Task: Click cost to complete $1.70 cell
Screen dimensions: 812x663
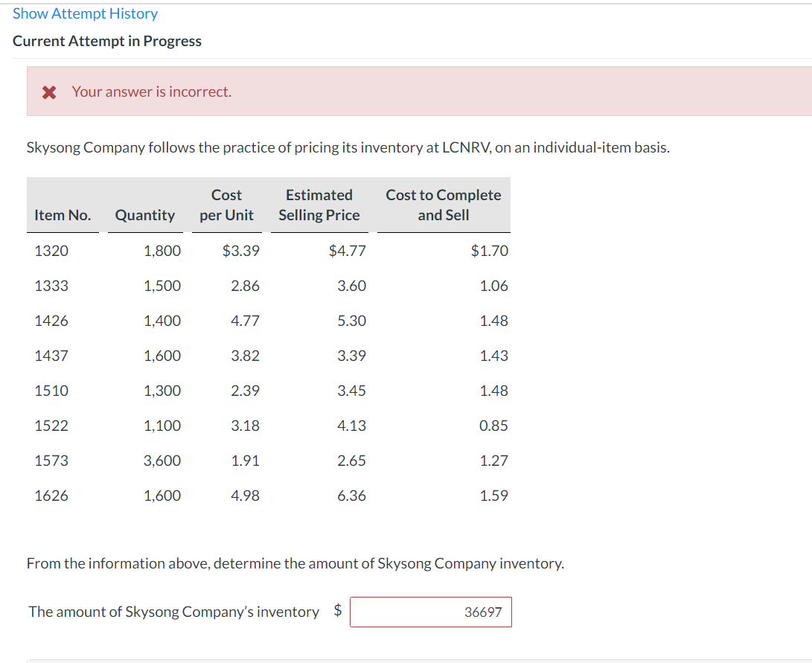Action: point(490,251)
